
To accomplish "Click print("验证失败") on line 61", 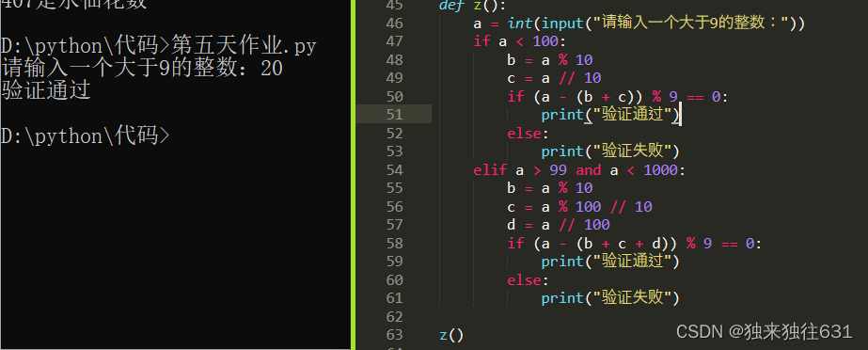I will (x=610, y=298).
